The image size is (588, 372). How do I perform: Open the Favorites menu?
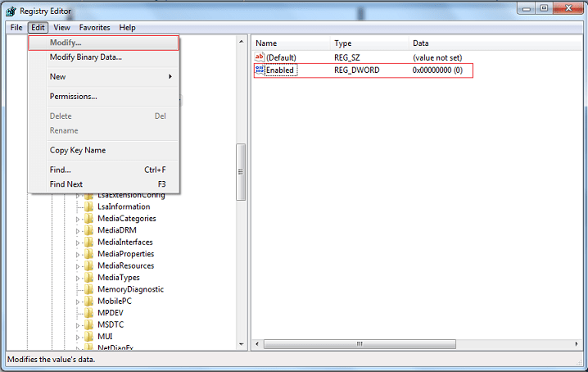[x=94, y=27]
